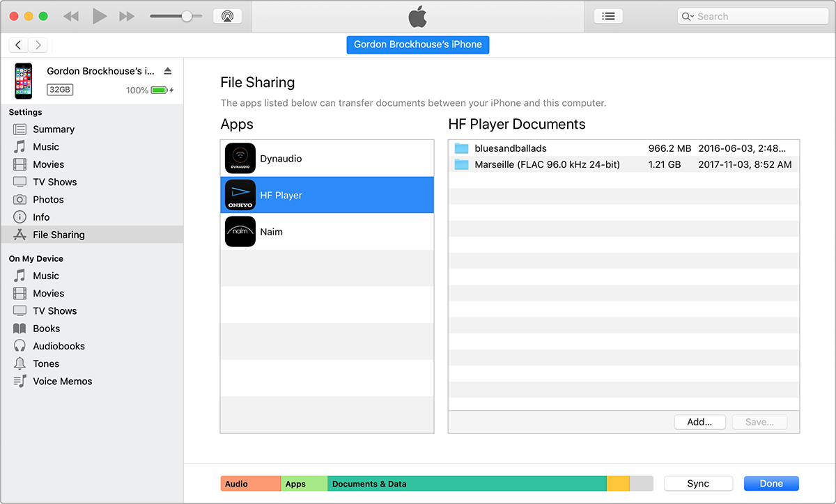Open the list view button in toolbar
The width and height of the screenshot is (836, 504).
(608, 16)
